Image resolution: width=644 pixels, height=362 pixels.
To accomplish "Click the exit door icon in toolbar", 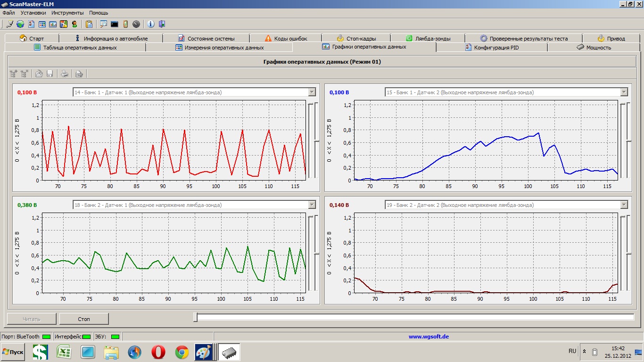I will (x=162, y=24).
